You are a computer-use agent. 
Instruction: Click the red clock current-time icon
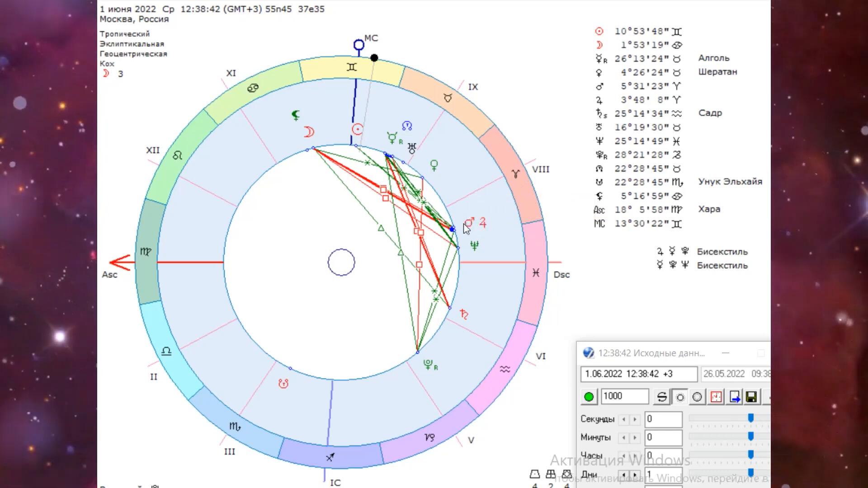[716, 397]
